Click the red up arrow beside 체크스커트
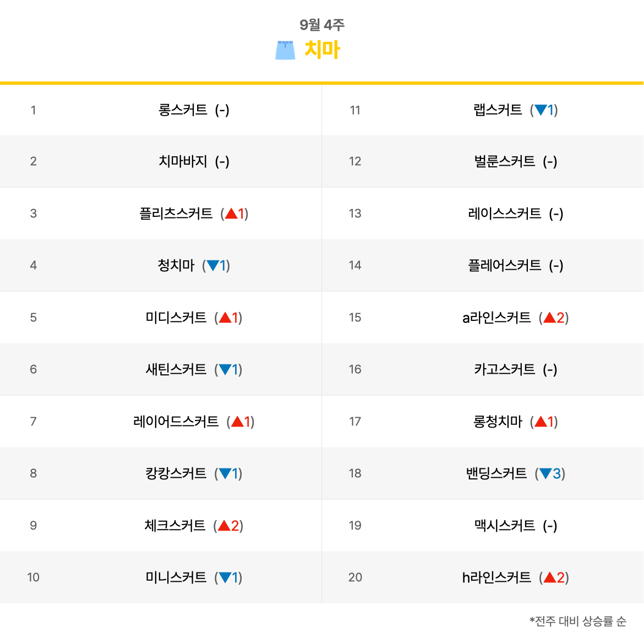This screenshot has height=644, width=644. point(224,526)
